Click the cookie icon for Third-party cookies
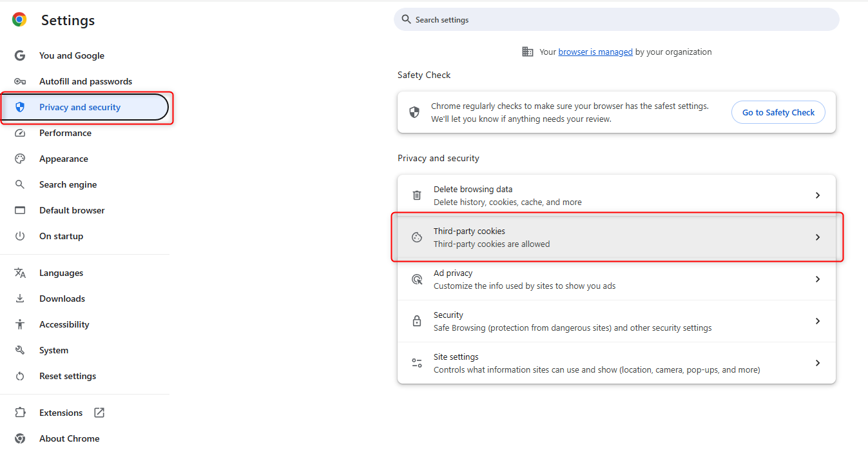 (417, 237)
